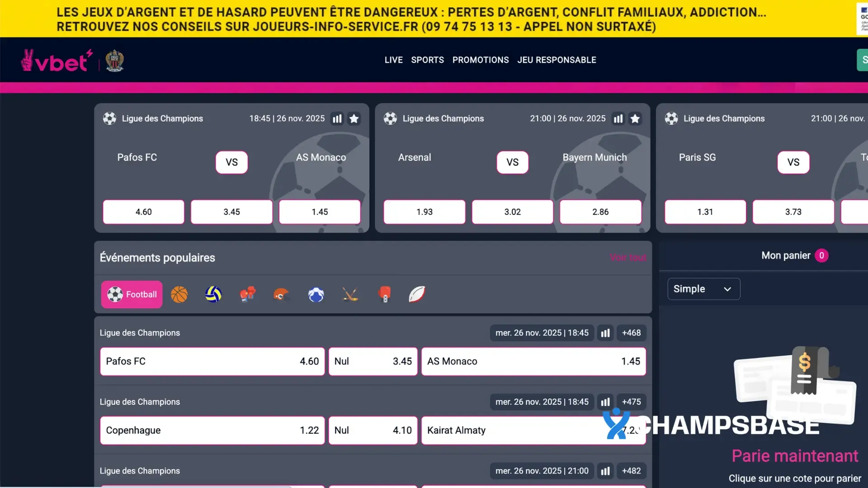Open JEU RESPONSABLE page
Image resolution: width=868 pixels, height=488 pixels.
point(557,60)
